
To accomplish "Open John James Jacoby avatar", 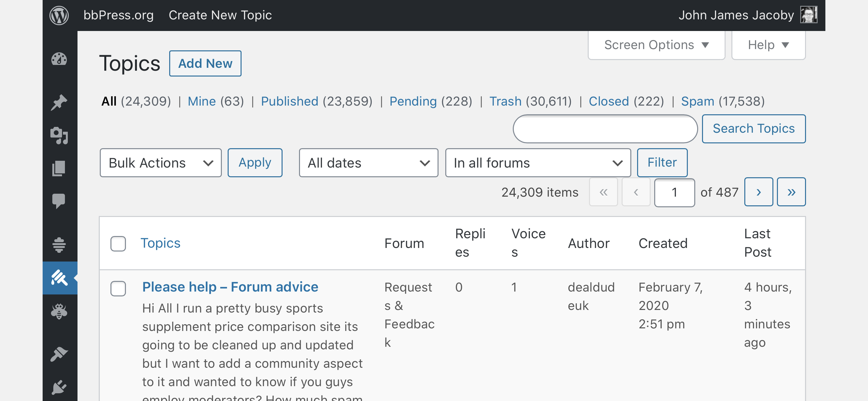I will click(809, 15).
